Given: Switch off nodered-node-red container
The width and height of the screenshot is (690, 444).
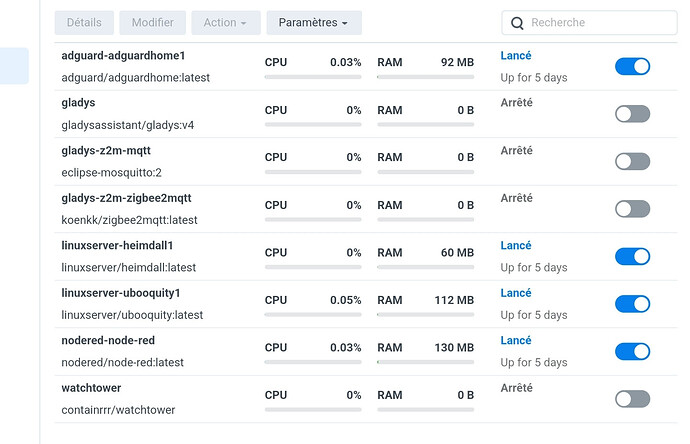Looking at the screenshot, I should click(x=632, y=352).
